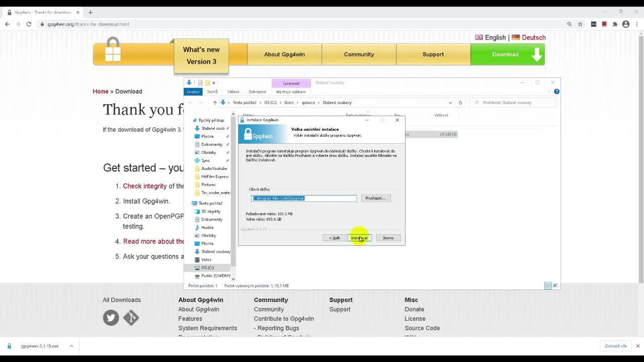Click the Gpg4win padlock logo in the site header
644x362 pixels.
tap(113, 50)
